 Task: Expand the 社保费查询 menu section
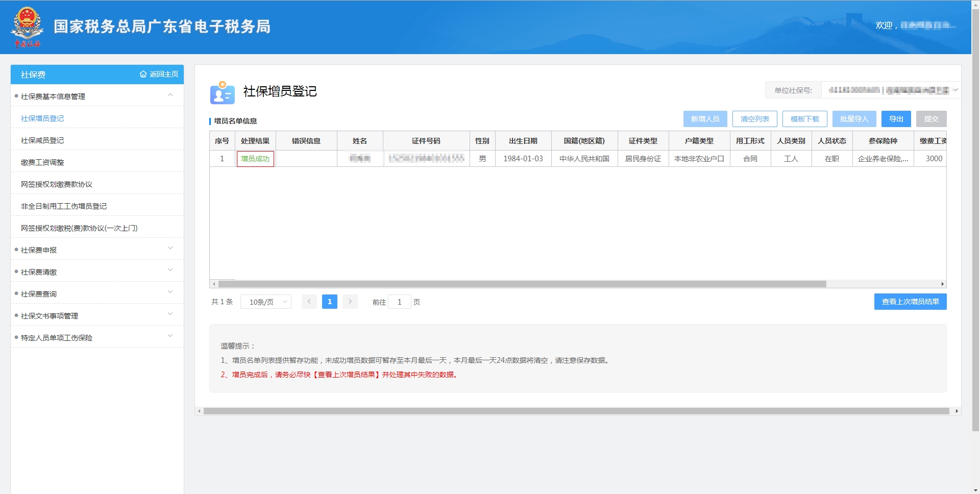point(170,293)
